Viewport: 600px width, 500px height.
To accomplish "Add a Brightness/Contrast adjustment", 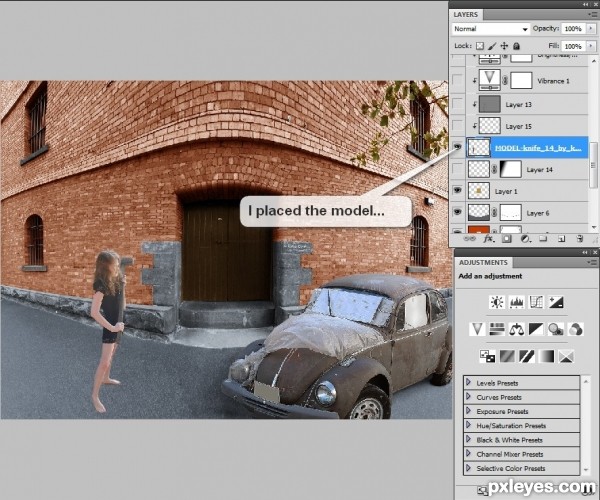I will coord(497,302).
